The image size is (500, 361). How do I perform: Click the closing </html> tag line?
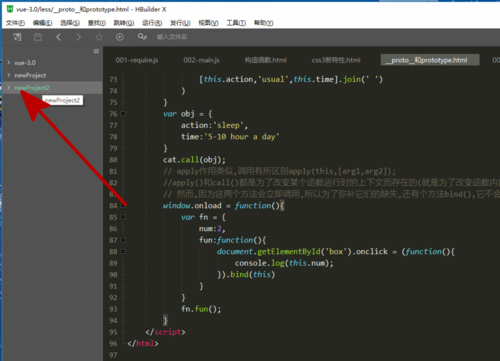[x=143, y=343]
